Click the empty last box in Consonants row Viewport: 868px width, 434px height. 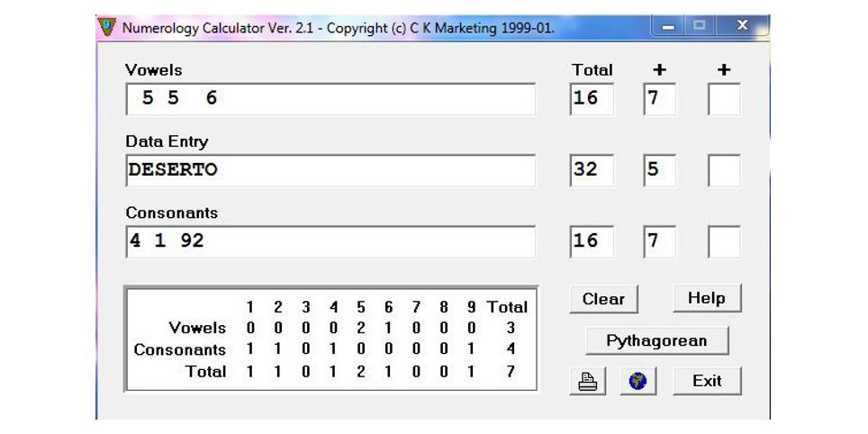tap(724, 241)
